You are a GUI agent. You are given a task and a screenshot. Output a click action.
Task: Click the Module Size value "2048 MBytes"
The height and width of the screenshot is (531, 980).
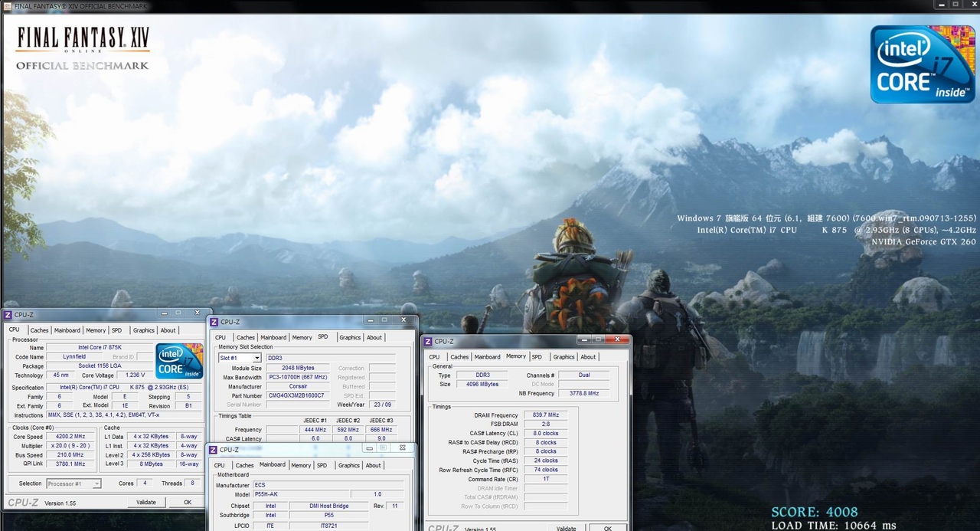[298, 368]
